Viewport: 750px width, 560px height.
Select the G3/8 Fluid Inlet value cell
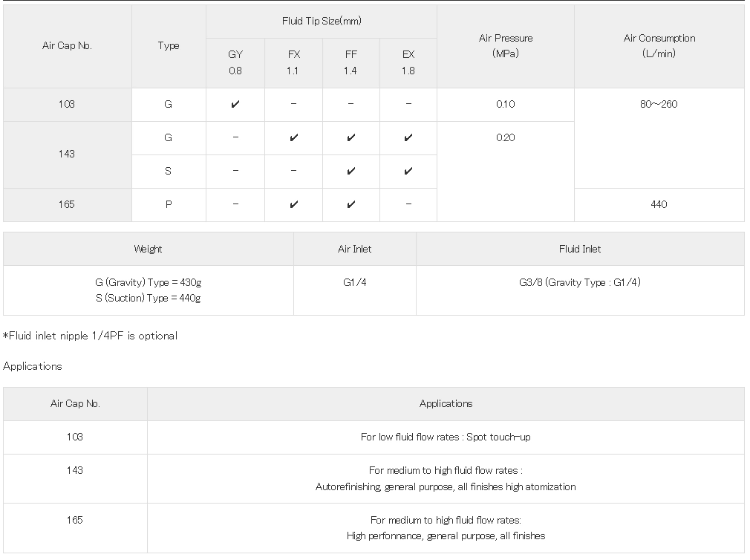coord(580,283)
